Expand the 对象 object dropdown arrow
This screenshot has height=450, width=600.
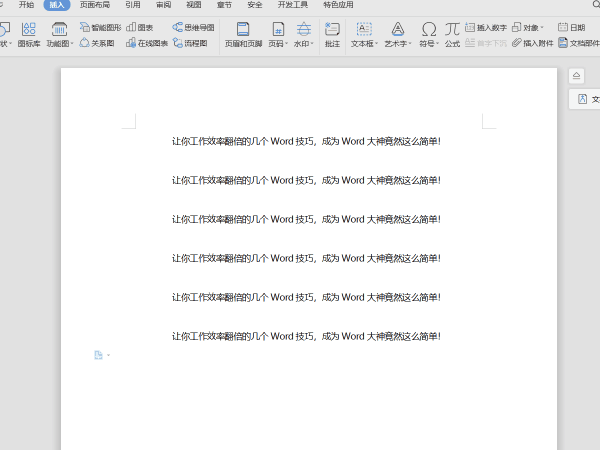[541, 28]
